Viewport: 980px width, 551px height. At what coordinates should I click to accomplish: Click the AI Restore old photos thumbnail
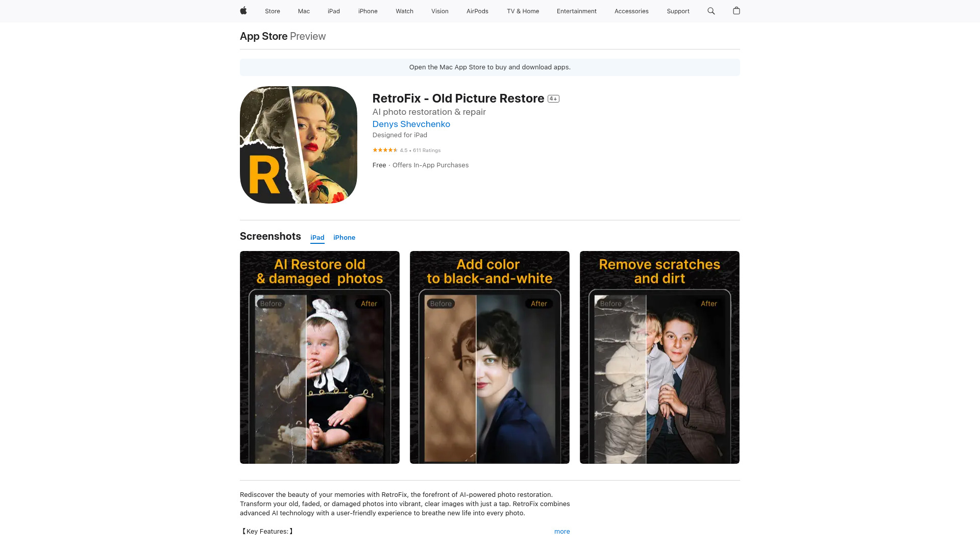pyautogui.click(x=319, y=357)
